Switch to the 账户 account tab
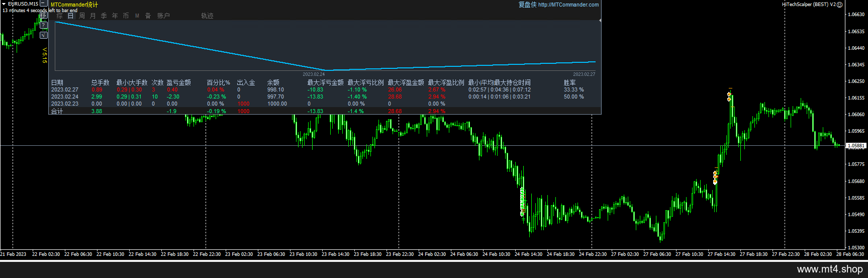 pyautogui.click(x=163, y=16)
